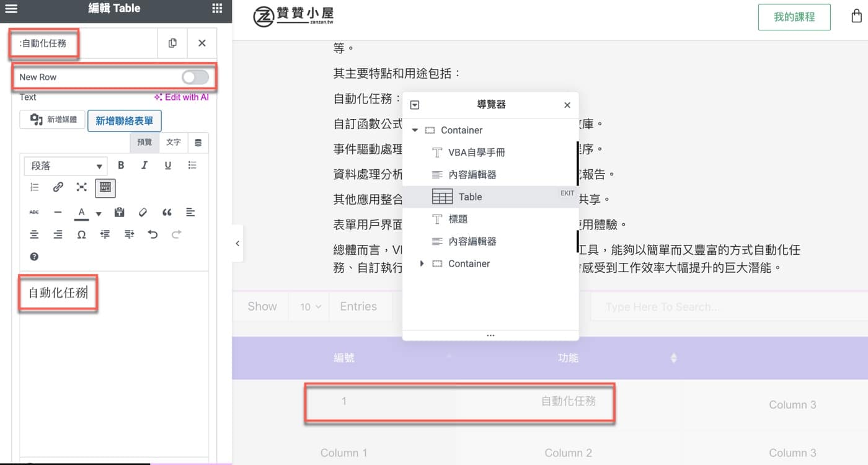The width and height of the screenshot is (868, 465).
Task: Switch to the 預覽 editor tab
Action: pyautogui.click(x=144, y=142)
